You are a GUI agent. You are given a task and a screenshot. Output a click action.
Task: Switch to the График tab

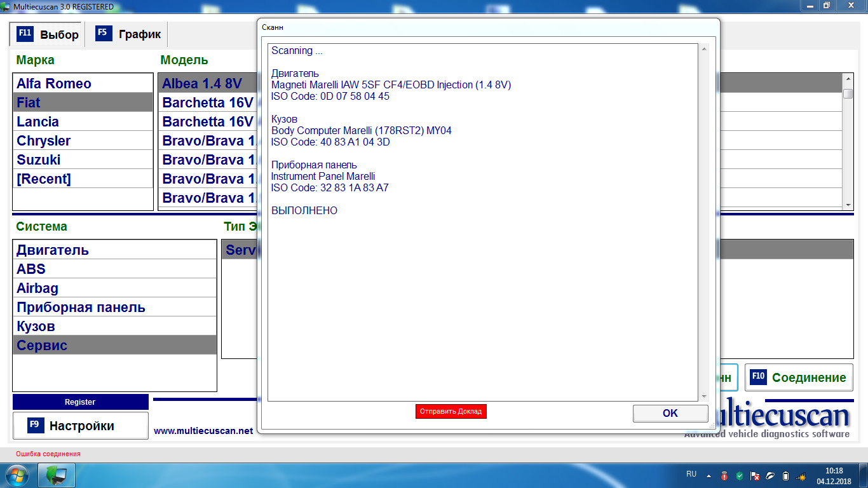tap(128, 34)
